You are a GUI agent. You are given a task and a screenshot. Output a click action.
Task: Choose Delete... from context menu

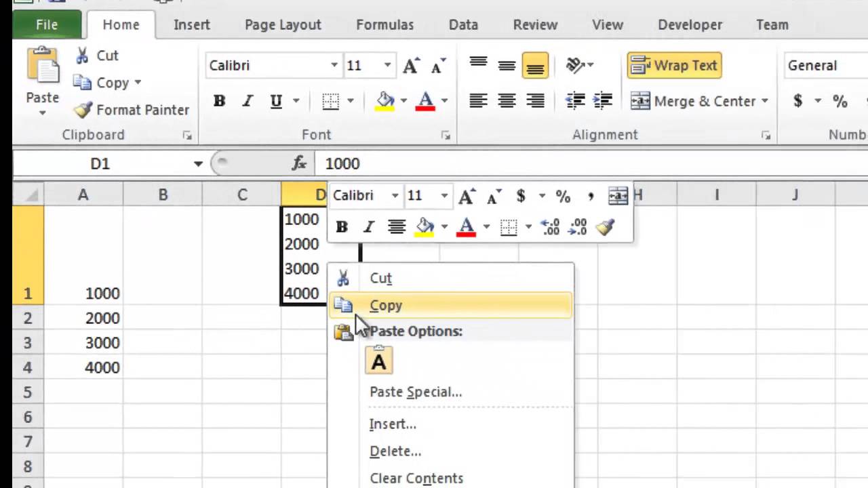[451, 451]
